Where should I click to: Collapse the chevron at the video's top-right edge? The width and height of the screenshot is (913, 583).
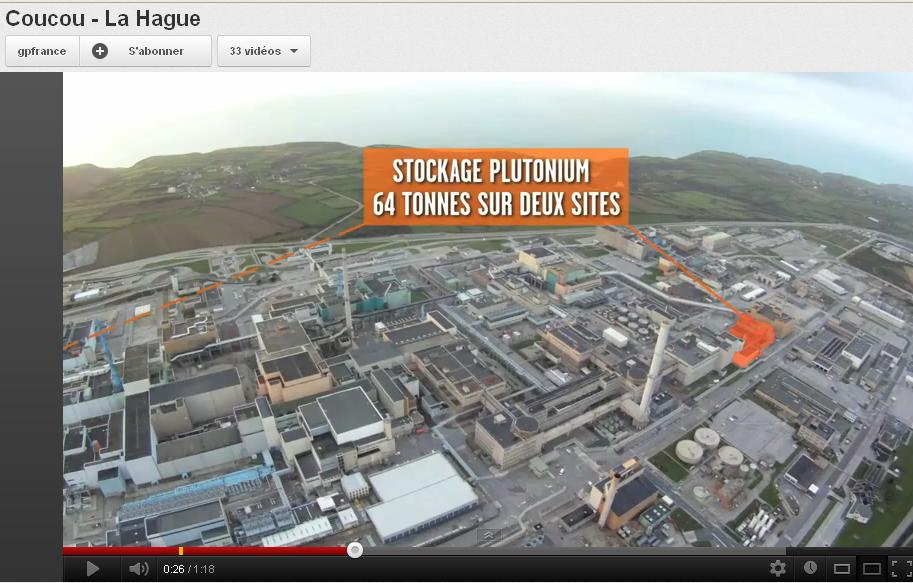(x=489, y=537)
